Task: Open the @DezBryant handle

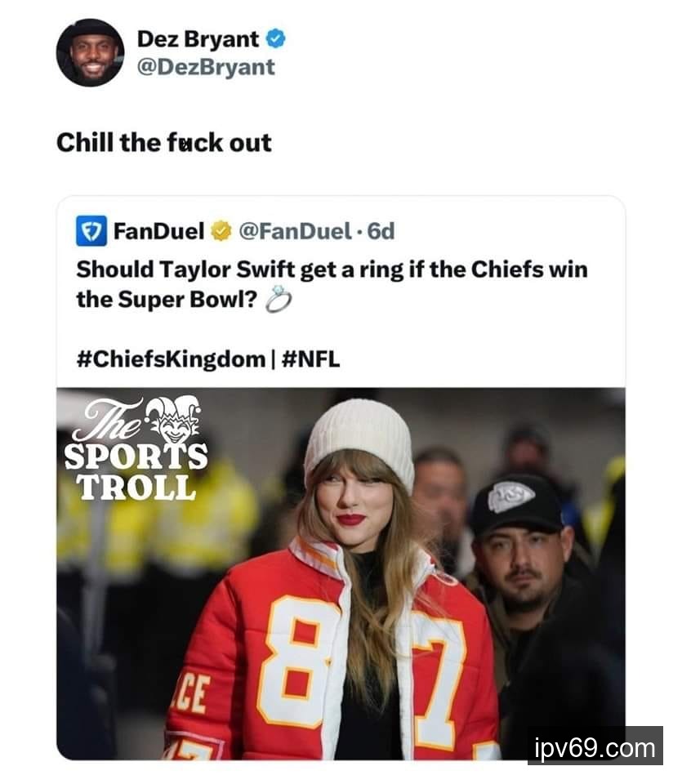Action: click(x=206, y=67)
